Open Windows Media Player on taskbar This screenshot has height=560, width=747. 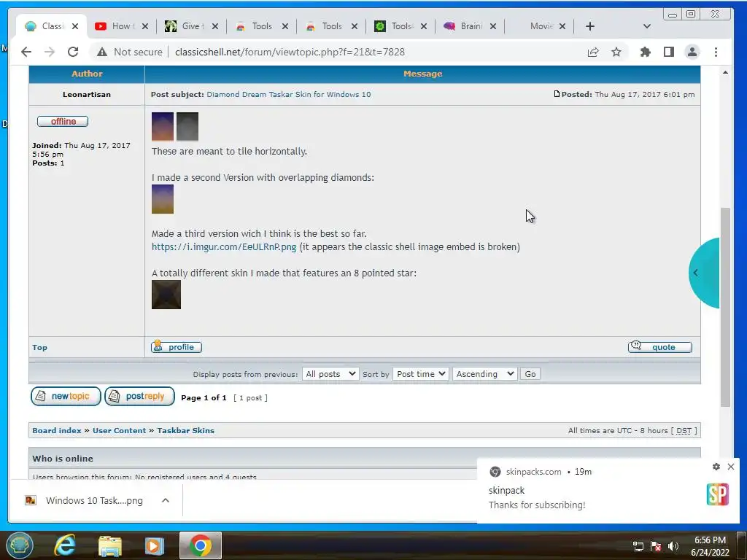pyautogui.click(x=154, y=545)
